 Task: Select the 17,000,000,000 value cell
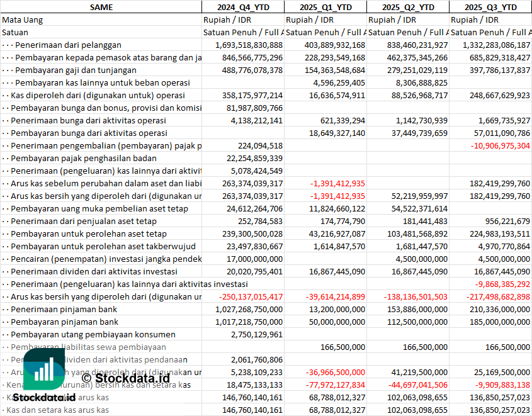tap(251, 259)
